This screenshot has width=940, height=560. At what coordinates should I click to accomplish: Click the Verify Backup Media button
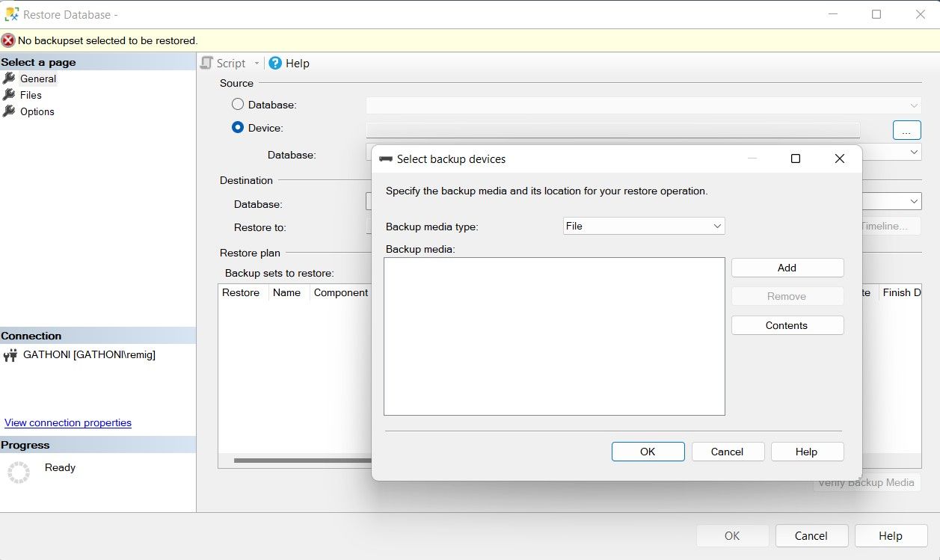click(x=867, y=482)
